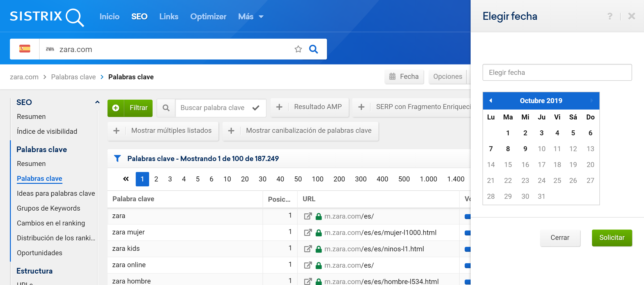Click the Fecha button
This screenshot has height=285, width=644.
pos(404,76)
